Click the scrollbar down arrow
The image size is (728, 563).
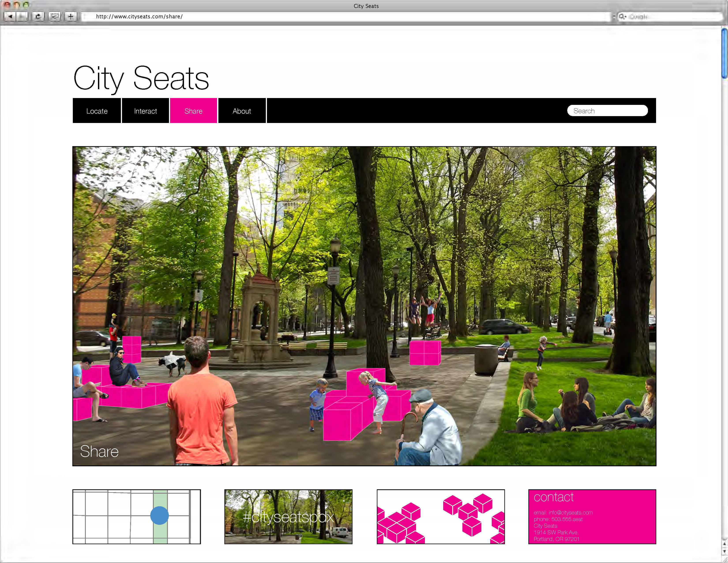click(725, 552)
